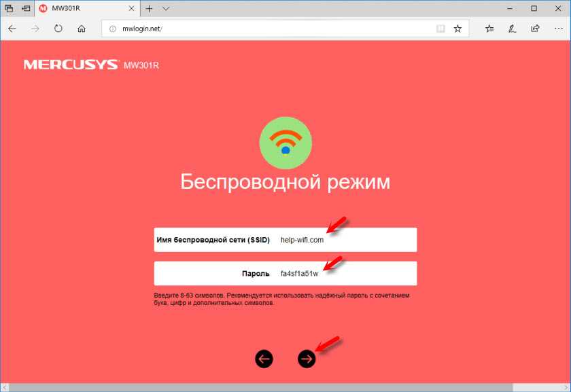Open the share icon in toolbar
The width and height of the screenshot is (571, 392).
pos(535,29)
